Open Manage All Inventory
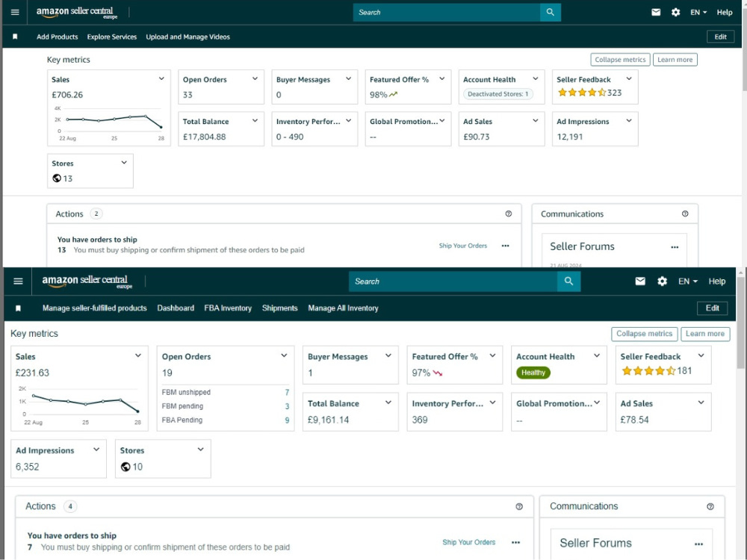 click(x=343, y=308)
